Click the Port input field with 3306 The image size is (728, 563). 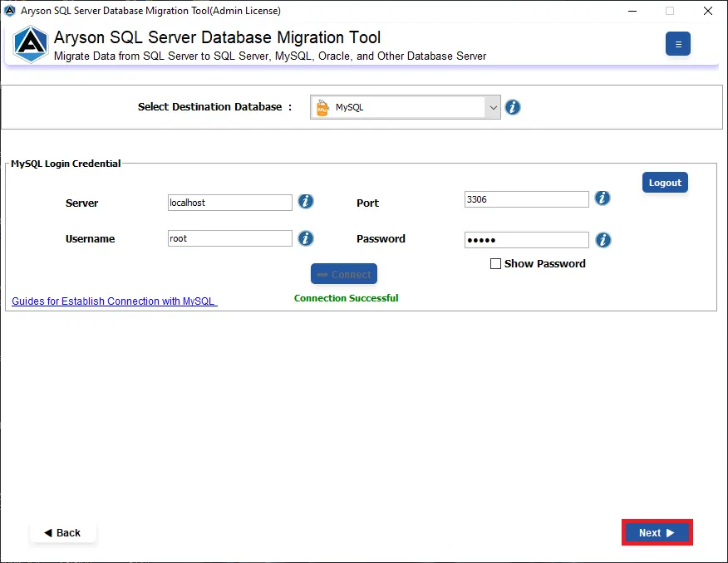click(527, 199)
